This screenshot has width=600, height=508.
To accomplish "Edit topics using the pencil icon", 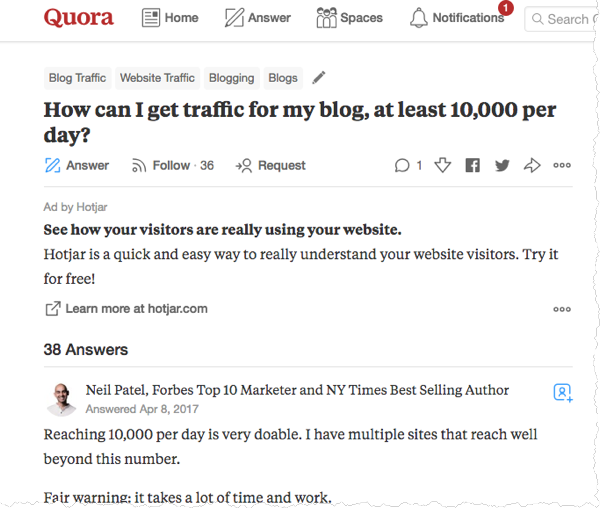I will coord(319,78).
